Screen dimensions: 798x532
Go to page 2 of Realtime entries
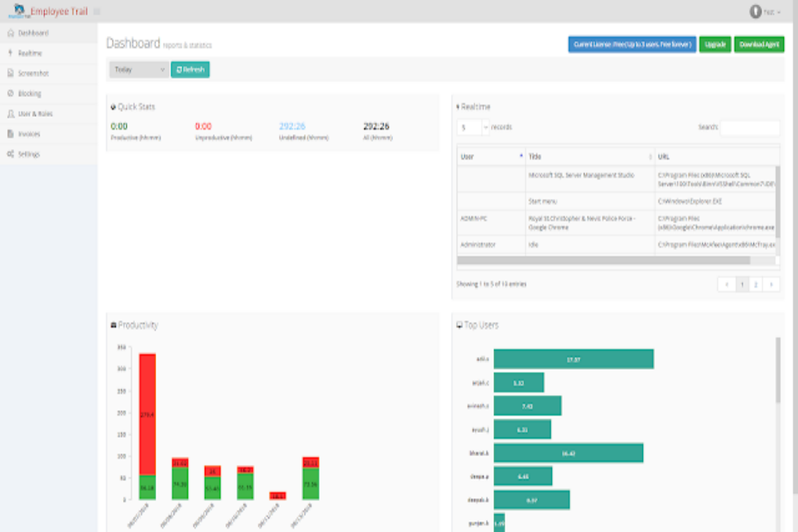tap(755, 284)
